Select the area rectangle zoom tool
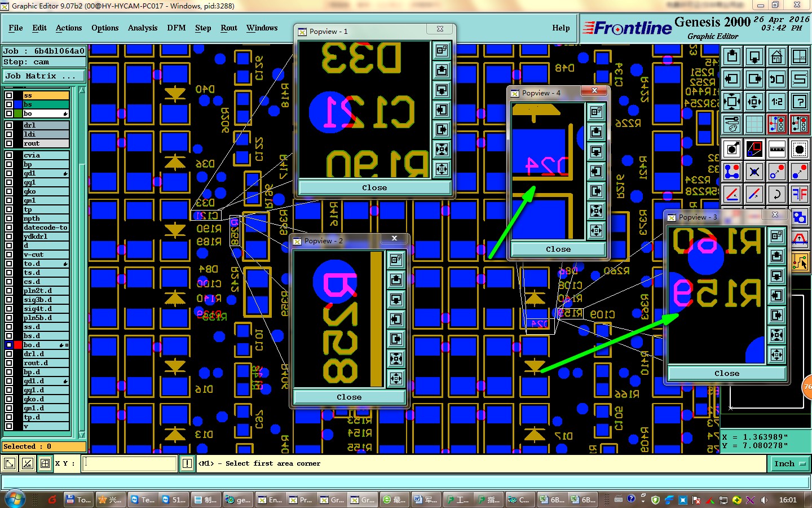The height and width of the screenshot is (508, 812). (x=754, y=149)
